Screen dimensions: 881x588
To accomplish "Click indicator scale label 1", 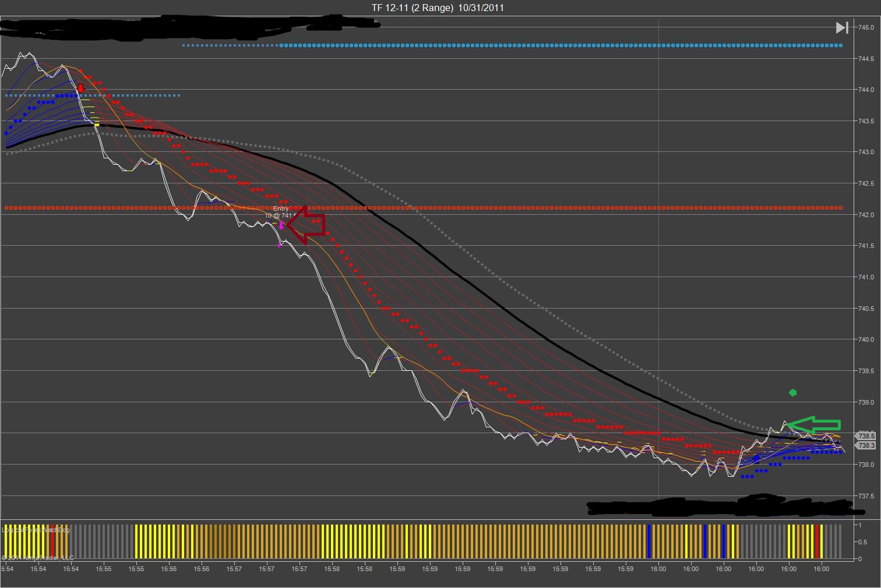I will pos(860,525).
